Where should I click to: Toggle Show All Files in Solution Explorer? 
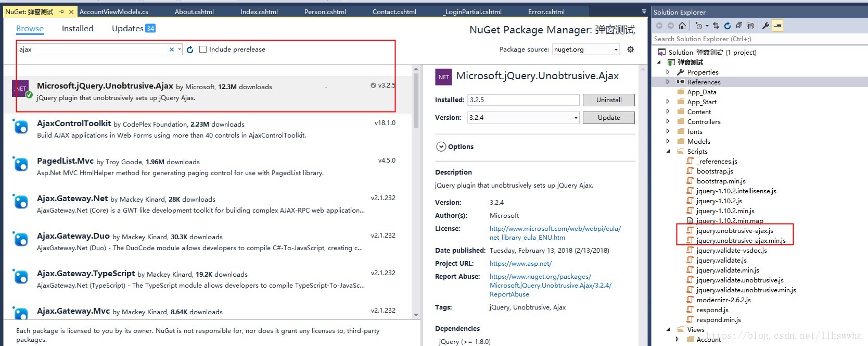pyautogui.click(x=750, y=26)
